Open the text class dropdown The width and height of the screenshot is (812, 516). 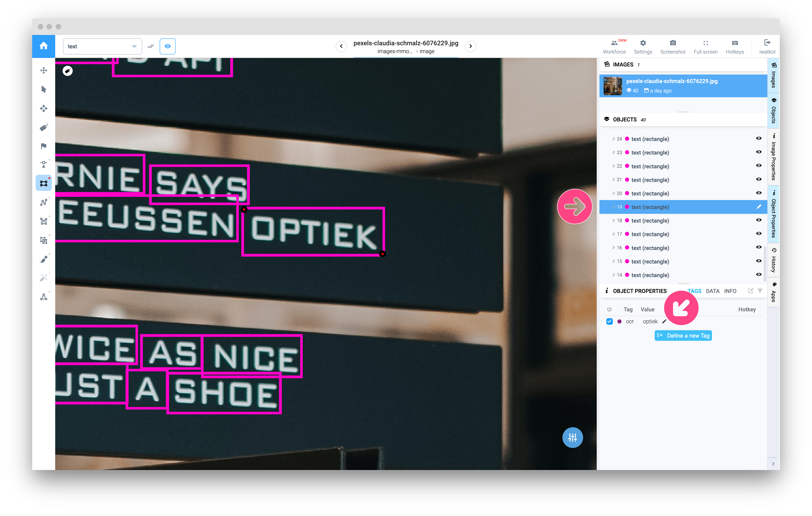point(102,46)
